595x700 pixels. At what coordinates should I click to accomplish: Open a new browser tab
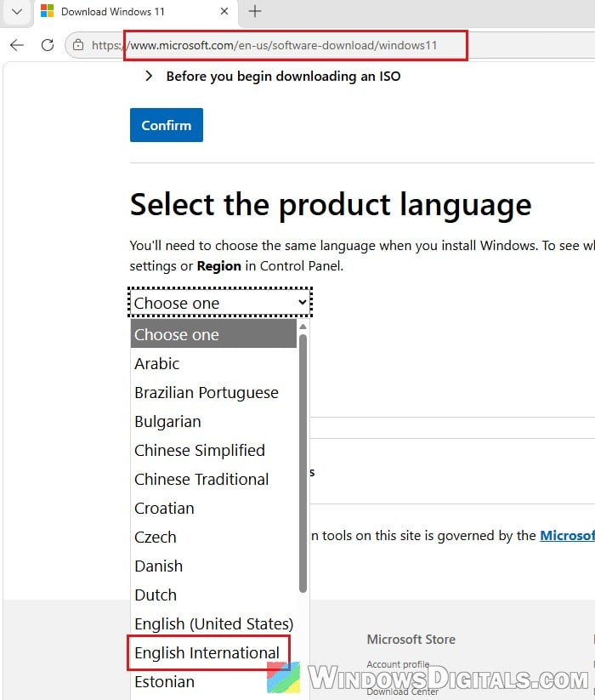(255, 11)
